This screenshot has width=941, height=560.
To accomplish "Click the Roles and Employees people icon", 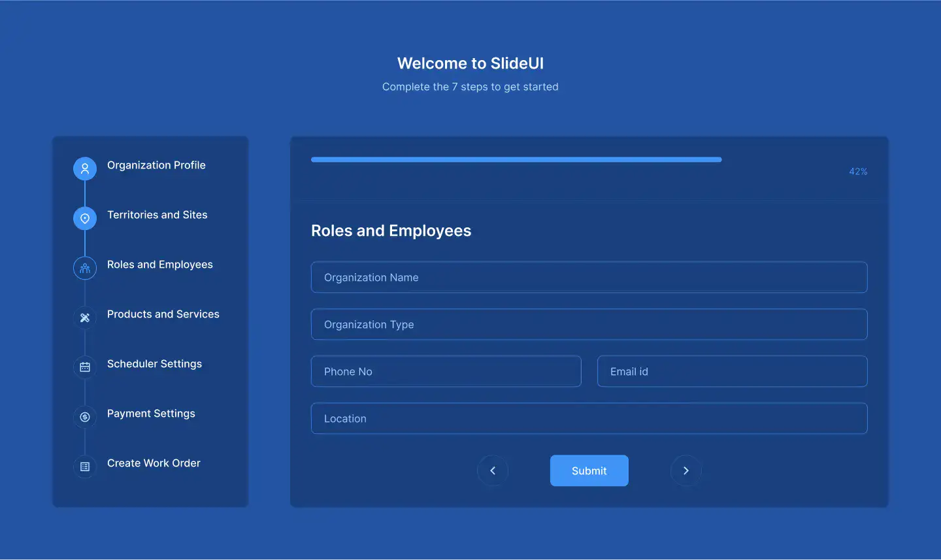I will click(x=85, y=268).
